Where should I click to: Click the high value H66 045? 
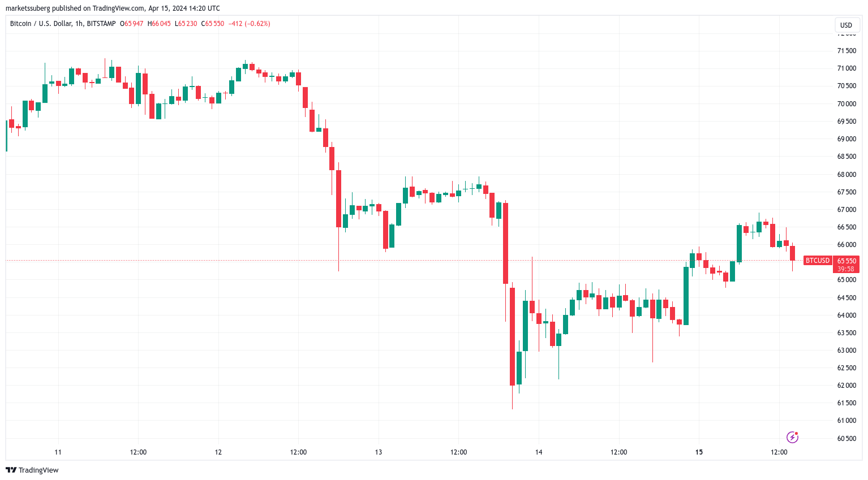pyautogui.click(x=159, y=24)
